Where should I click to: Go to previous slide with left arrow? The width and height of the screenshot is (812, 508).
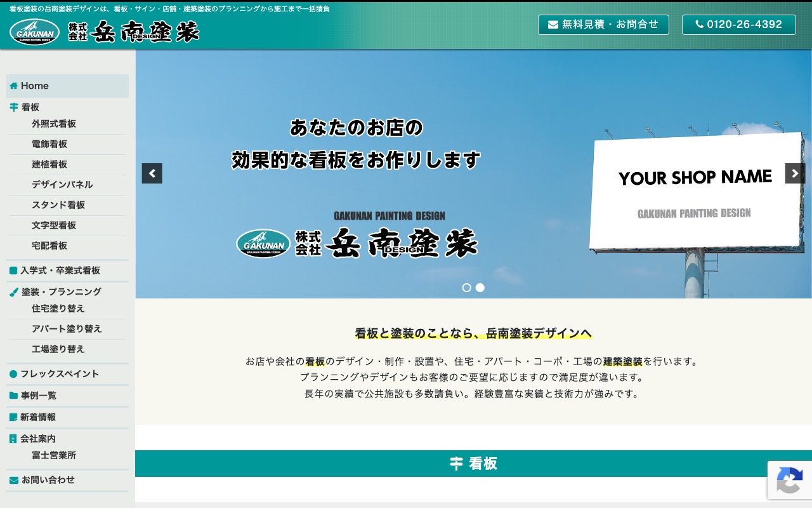pyautogui.click(x=152, y=173)
